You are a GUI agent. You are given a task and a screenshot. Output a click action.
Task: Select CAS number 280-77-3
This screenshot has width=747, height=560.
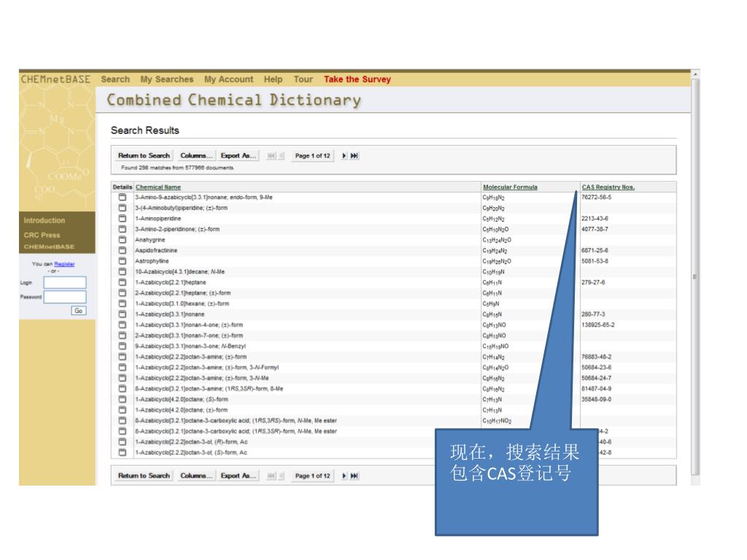[593, 314]
